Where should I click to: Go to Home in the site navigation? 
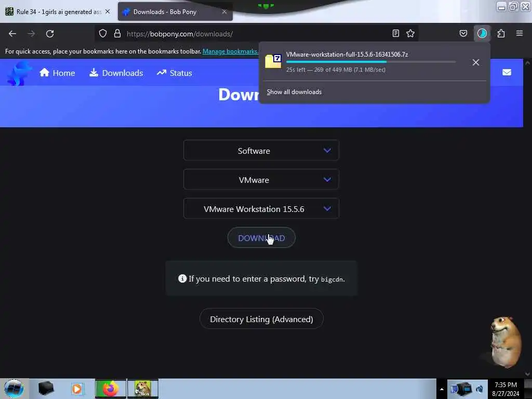coord(57,73)
